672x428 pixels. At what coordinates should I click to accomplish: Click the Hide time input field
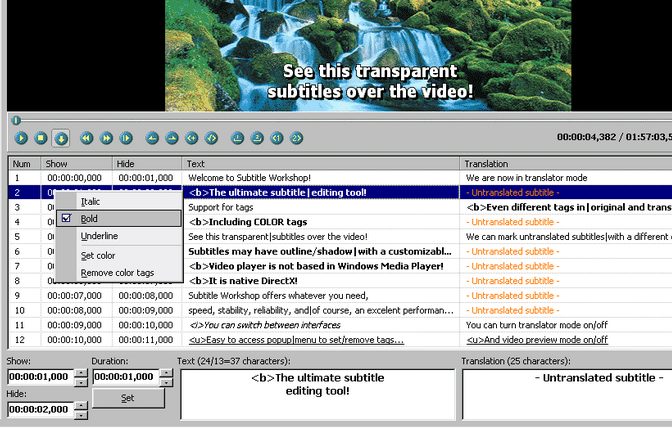(41, 410)
